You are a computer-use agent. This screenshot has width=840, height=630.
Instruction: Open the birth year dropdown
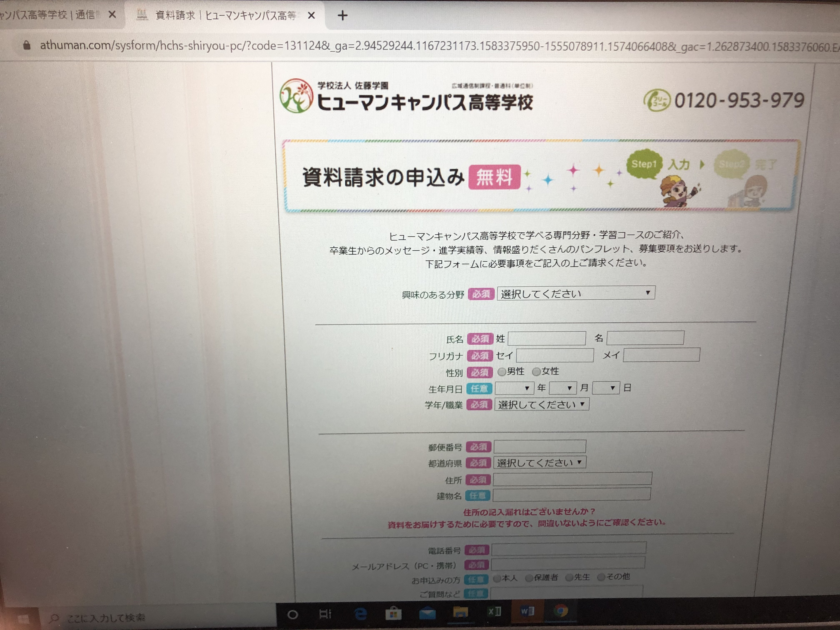514,389
